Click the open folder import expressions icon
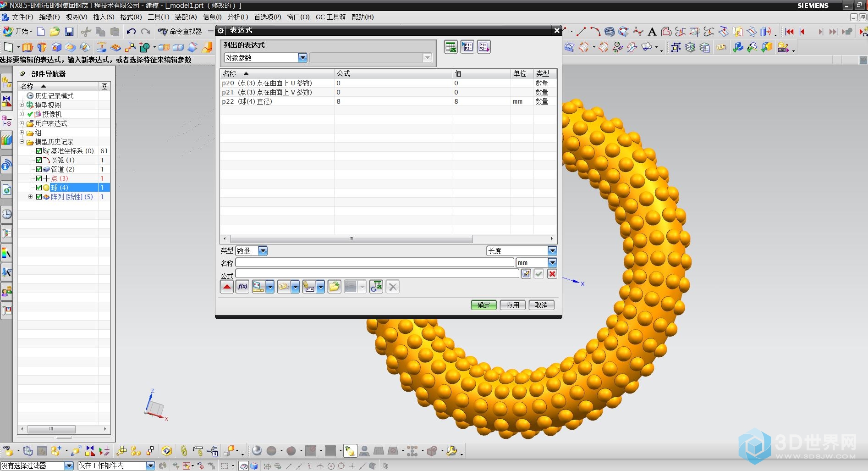Image resolution: width=868 pixels, height=471 pixels. click(335, 287)
